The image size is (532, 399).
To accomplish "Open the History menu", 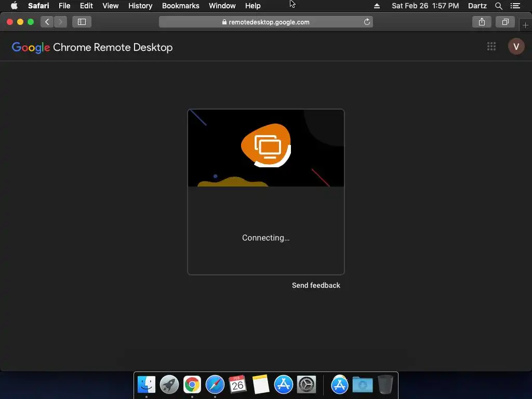I will click(x=140, y=6).
